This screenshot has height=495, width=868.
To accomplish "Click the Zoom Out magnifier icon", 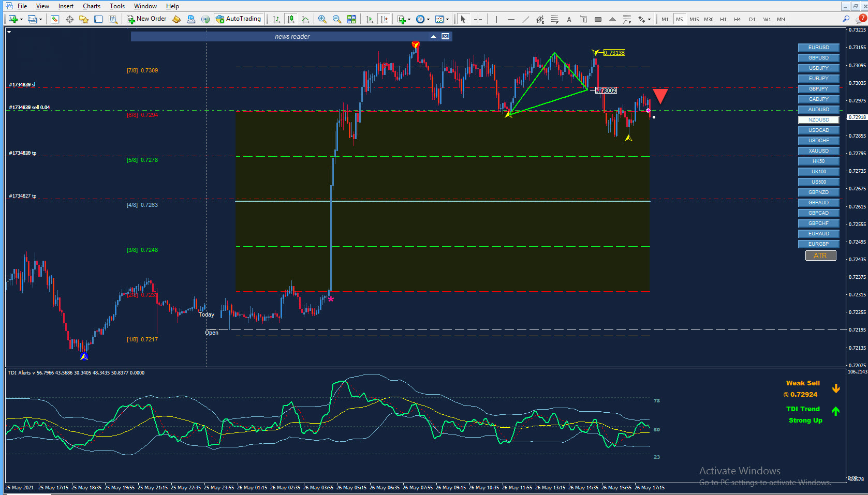I will coord(337,19).
